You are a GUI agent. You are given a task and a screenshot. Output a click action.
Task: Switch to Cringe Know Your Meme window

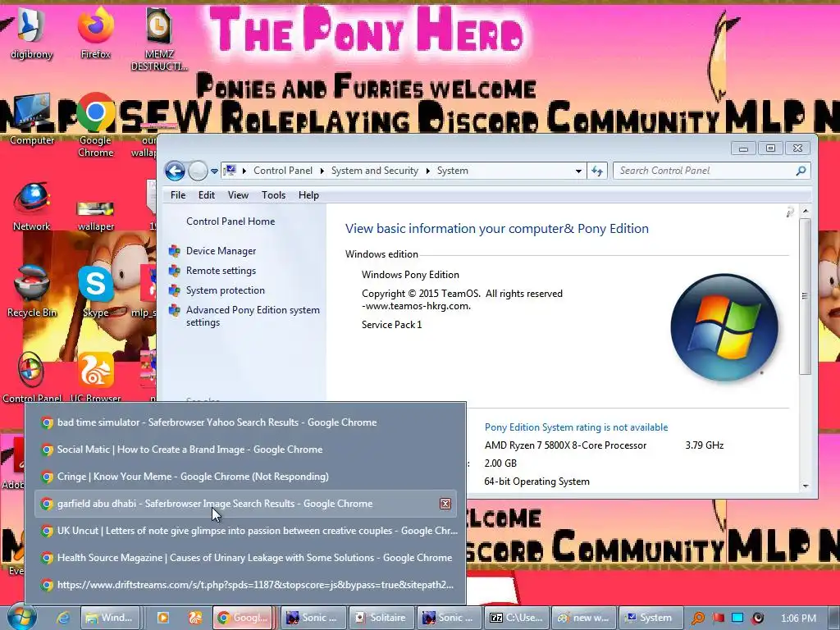pos(245,477)
